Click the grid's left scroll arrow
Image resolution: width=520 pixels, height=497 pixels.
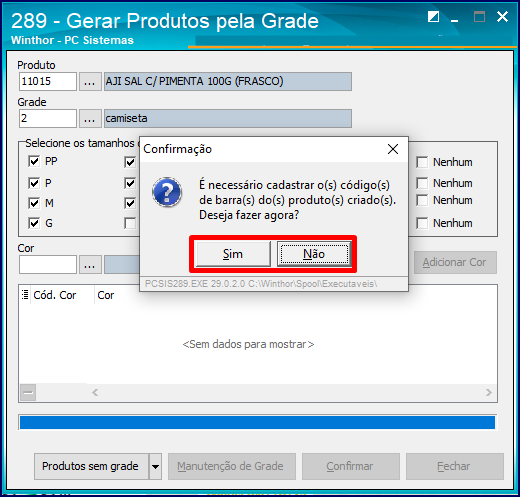(95, 392)
